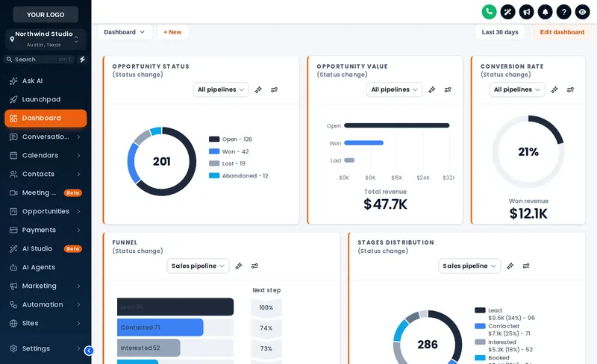Expand the Contacts submenu chevron
Viewport: 597px width, 364px height.
click(78, 174)
